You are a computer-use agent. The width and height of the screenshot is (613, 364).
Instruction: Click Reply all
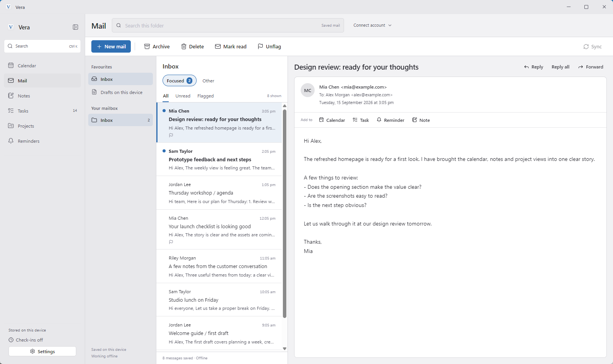pyautogui.click(x=560, y=67)
